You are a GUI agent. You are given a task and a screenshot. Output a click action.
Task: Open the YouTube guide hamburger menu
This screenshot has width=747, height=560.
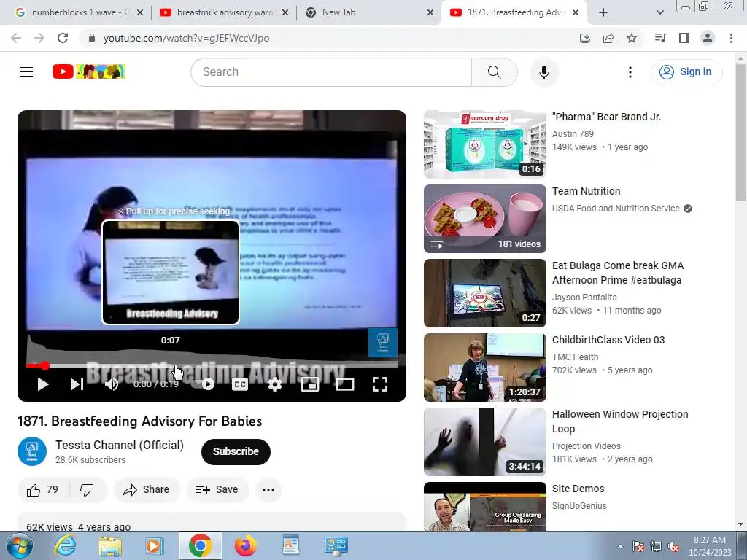pos(26,72)
